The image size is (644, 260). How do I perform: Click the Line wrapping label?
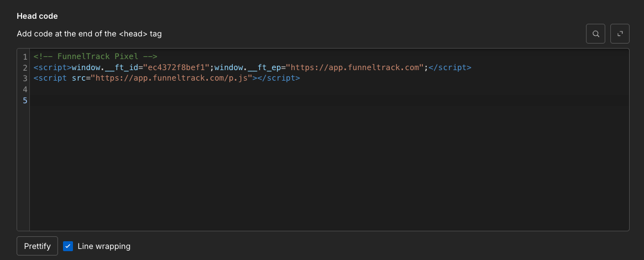104,246
